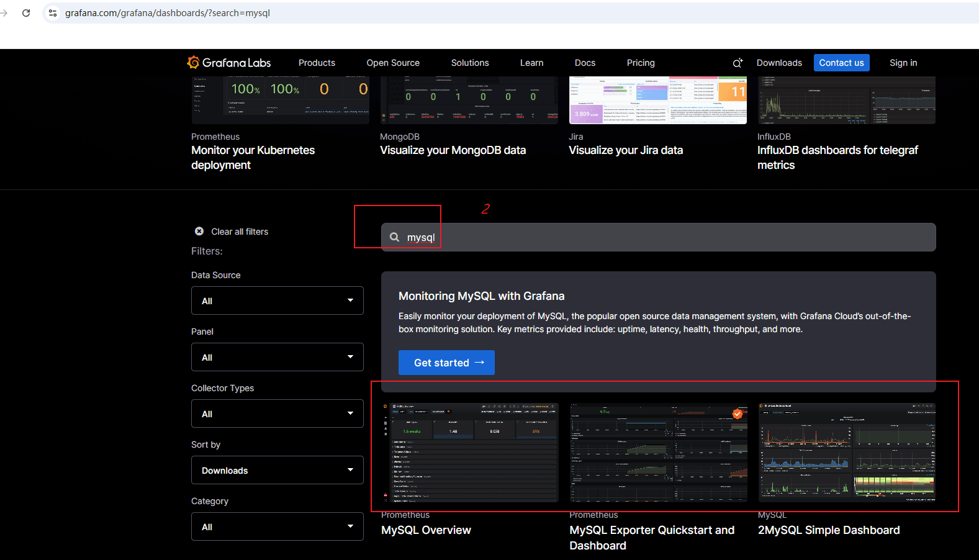The width and height of the screenshot is (979, 560).
Task: Expand the Collector Types dropdown
Action: pyautogui.click(x=277, y=413)
